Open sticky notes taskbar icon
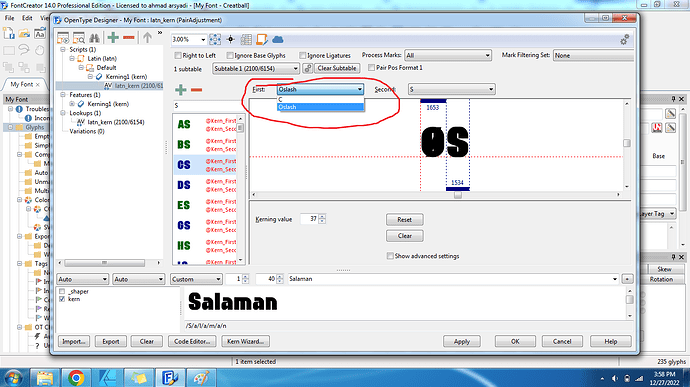 pyautogui.click(x=138, y=378)
